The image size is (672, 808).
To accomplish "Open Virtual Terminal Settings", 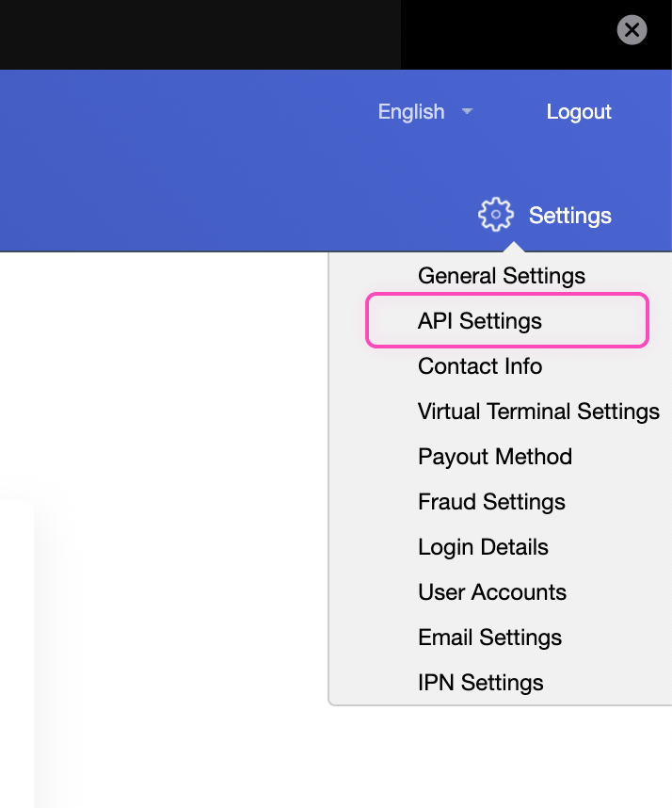I will pos(538,412).
